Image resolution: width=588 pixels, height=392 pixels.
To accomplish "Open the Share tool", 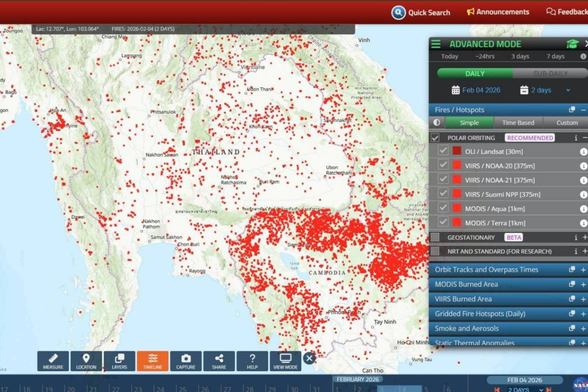I will pos(219,361).
